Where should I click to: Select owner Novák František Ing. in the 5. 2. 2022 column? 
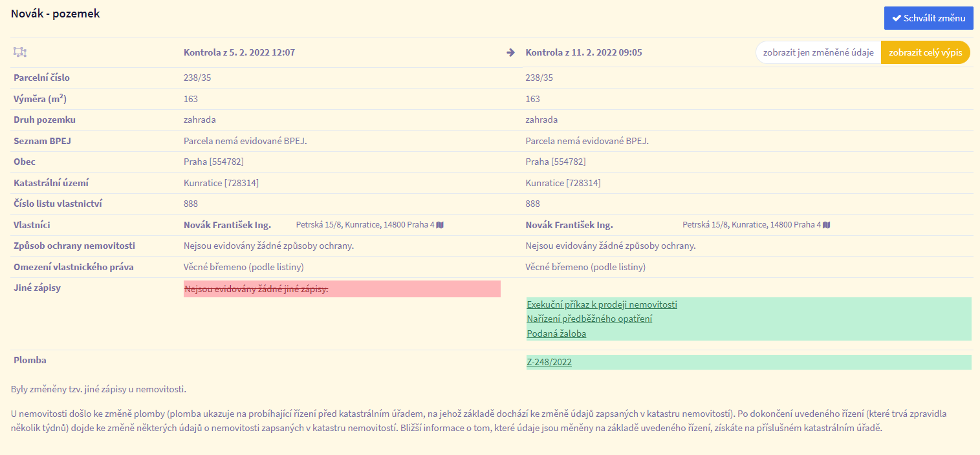[x=227, y=225]
